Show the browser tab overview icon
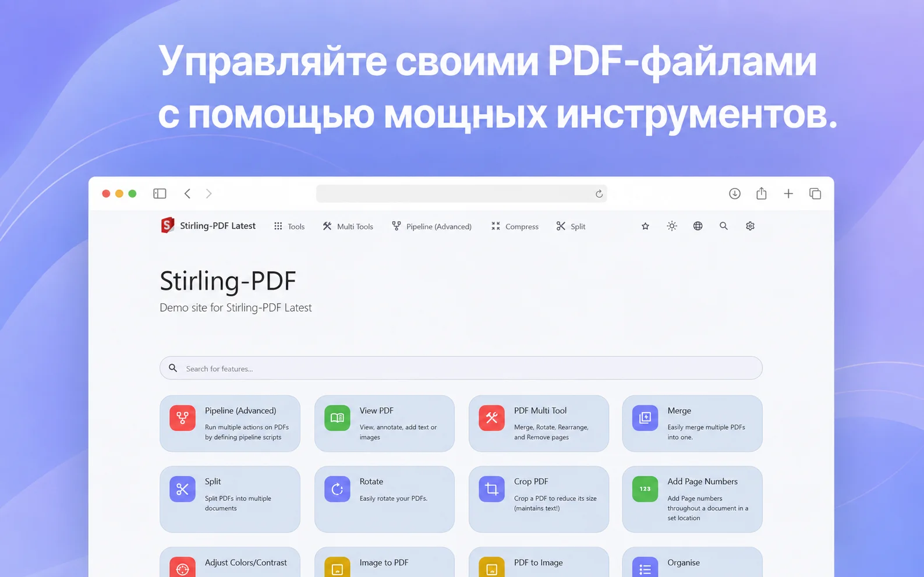The width and height of the screenshot is (924, 577). [815, 193]
